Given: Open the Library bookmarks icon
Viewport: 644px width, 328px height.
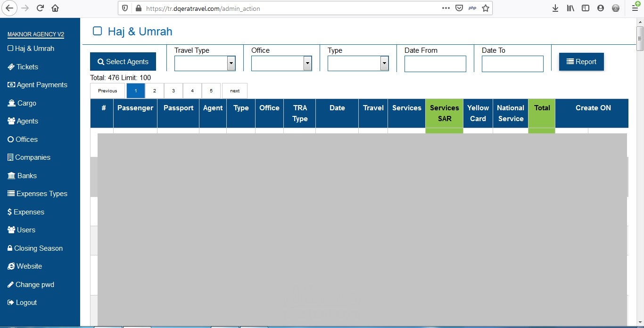Looking at the screenshot, I should click(x=570, y=8).
